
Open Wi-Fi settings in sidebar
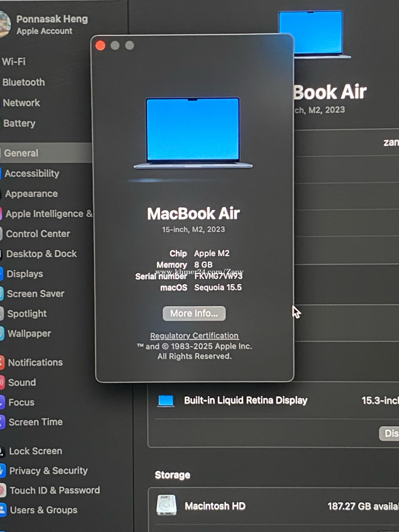tap(14, 61)
